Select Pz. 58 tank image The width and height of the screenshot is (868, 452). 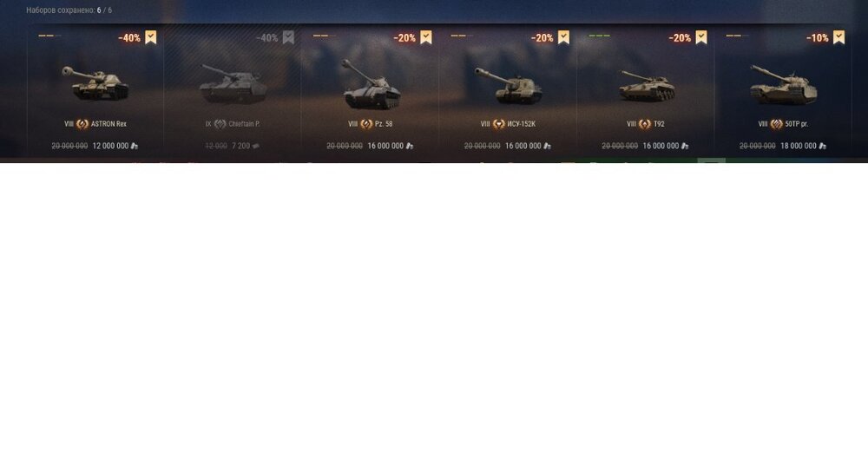371,84
